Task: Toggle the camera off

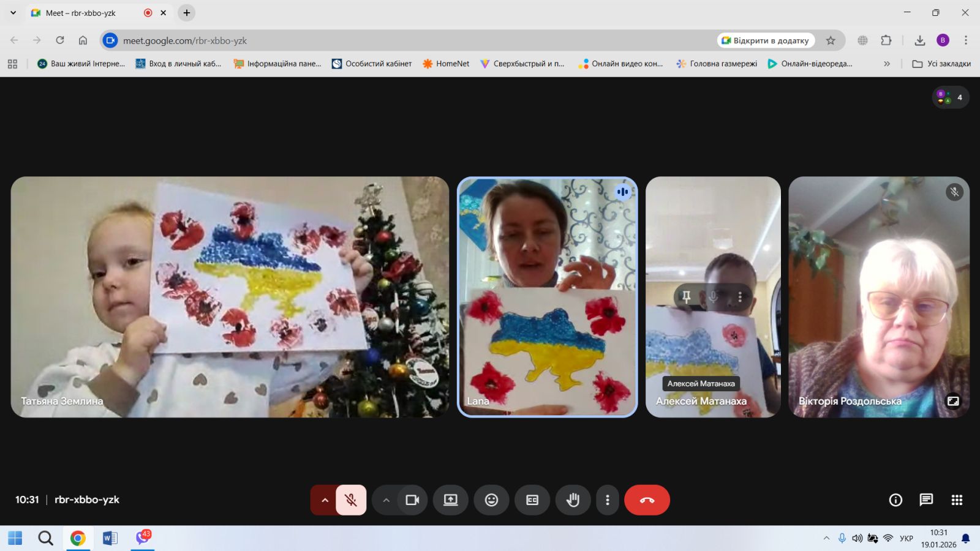Action: pyautogui.click(x=412, y=500)
